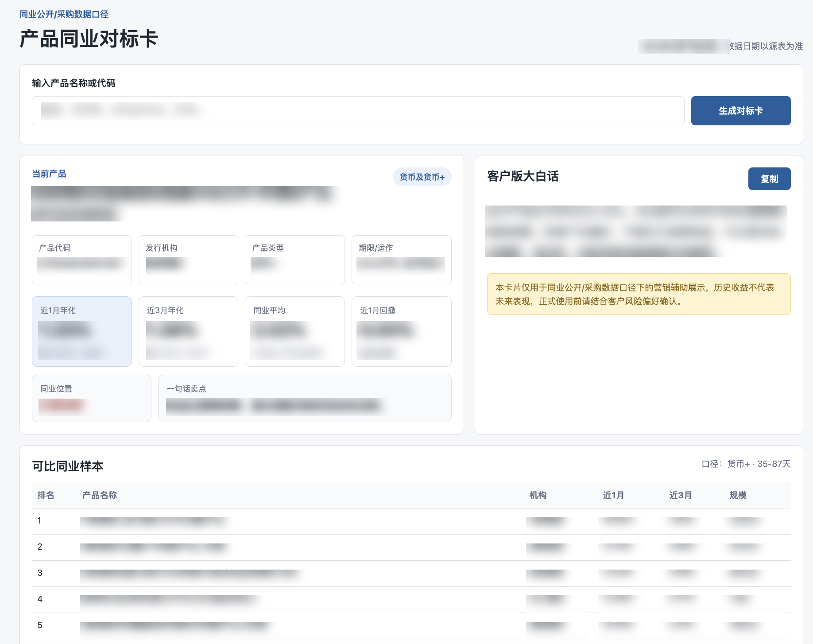
Task: Click the 一句话卖点 card
Action: [305, 398]
